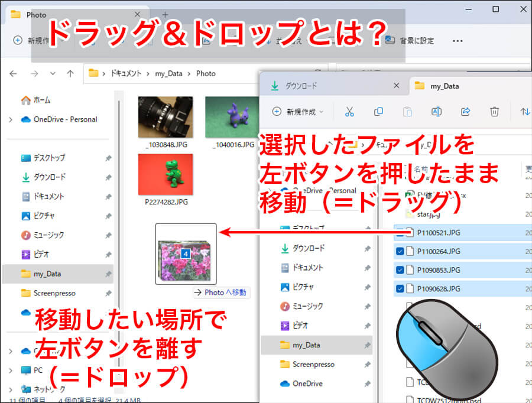Click Photo in the address bar breadcrumb
The height and width of the screenshot is (403, 532).
206,74
